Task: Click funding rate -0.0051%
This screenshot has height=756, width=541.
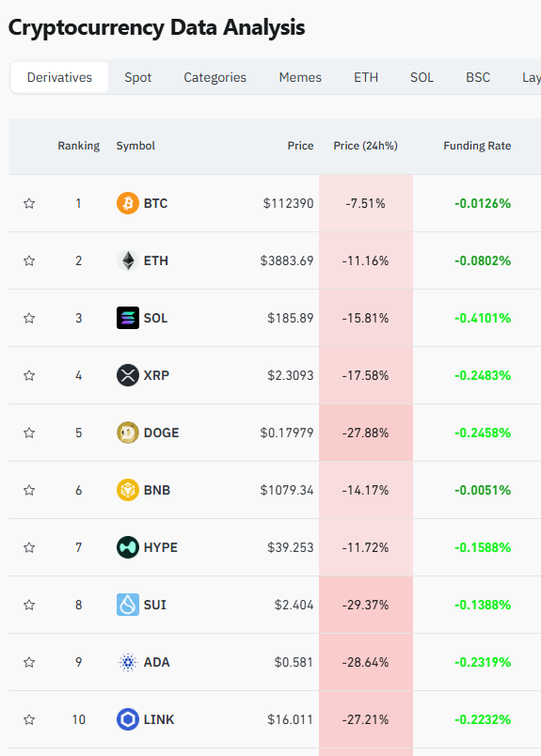Action: (483, 490)
